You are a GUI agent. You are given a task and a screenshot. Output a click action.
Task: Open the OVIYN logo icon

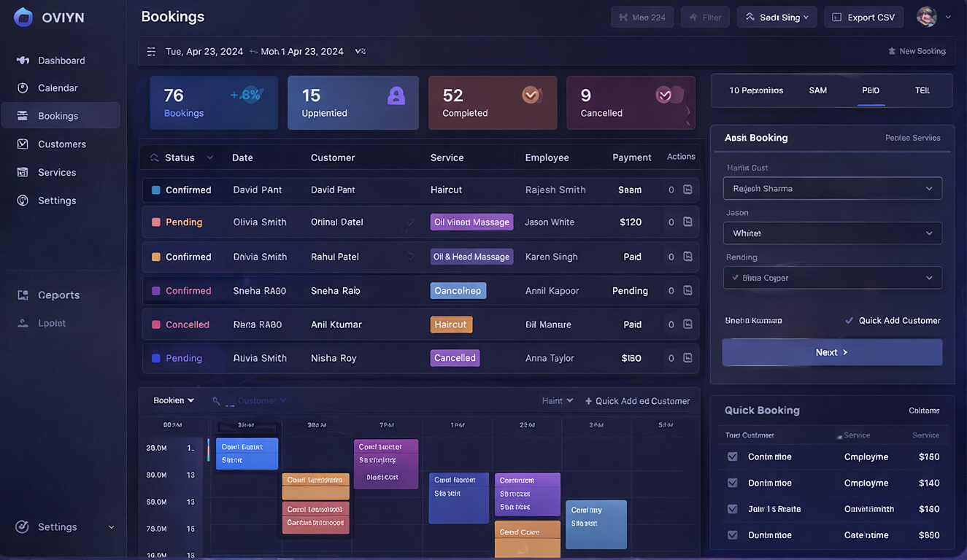[23, 16]
